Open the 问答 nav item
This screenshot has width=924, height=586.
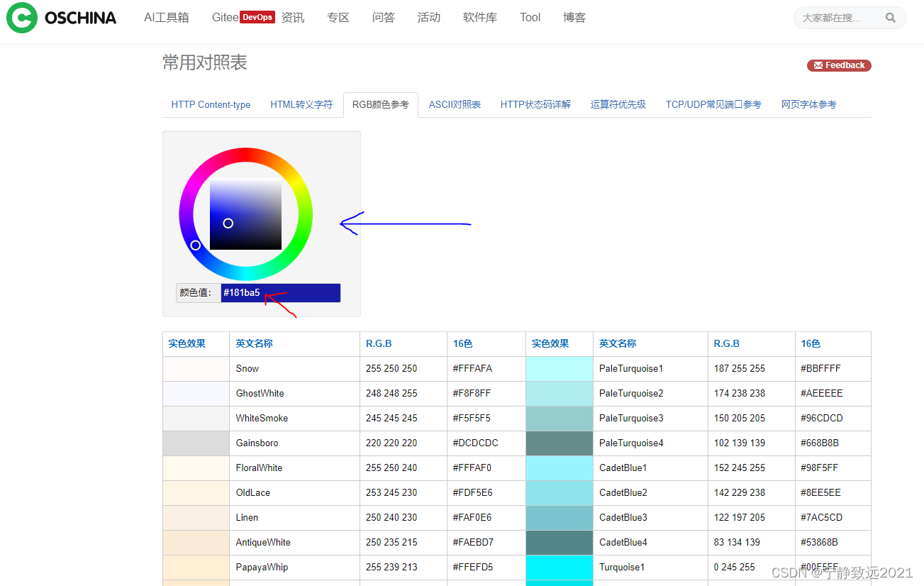click(x=384, y=18)
